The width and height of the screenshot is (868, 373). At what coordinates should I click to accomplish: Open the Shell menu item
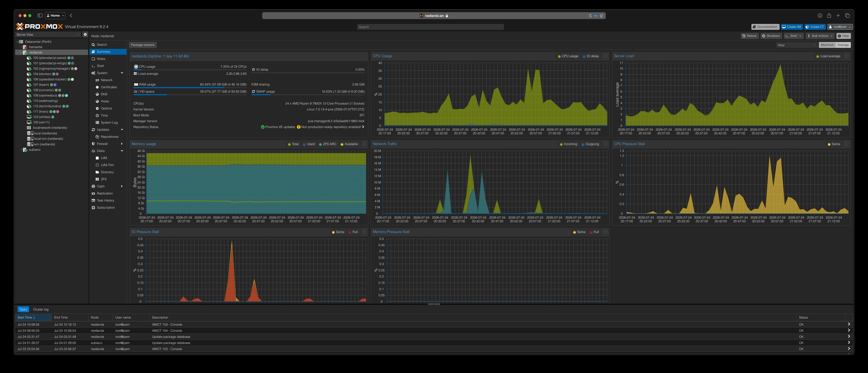pos(100,66)
